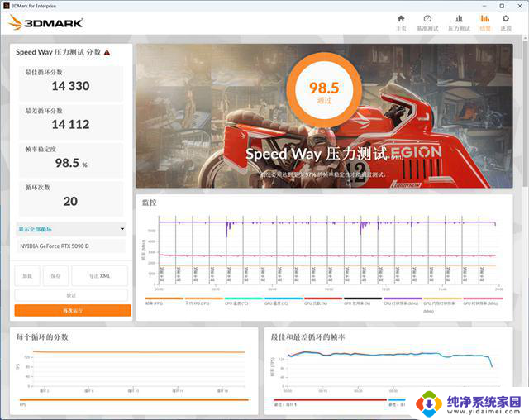The image size is (529, 420).
Task: Toggle the GPU 内存时钟频率 legend series
Action: (x=442, y=305)
